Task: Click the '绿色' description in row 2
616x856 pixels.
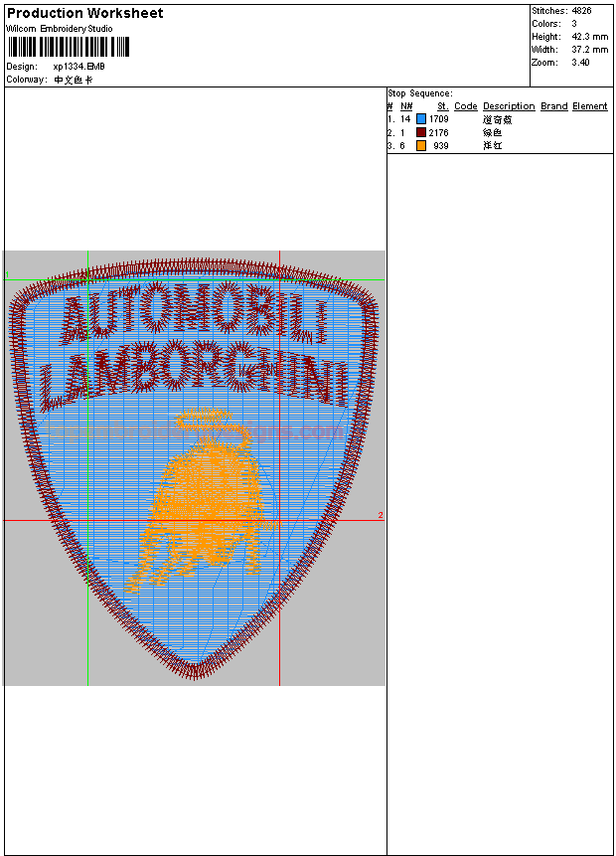Action: click(x=492, y=132)
